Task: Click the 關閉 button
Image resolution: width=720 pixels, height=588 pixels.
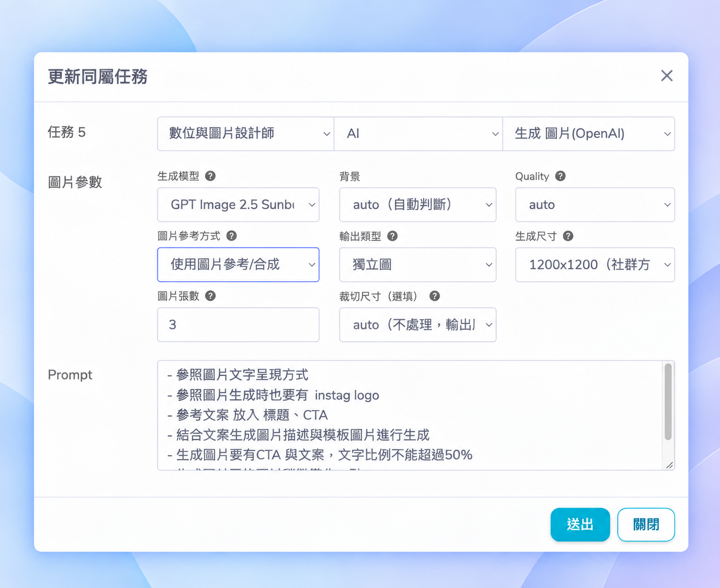Action: click(646, 525)
